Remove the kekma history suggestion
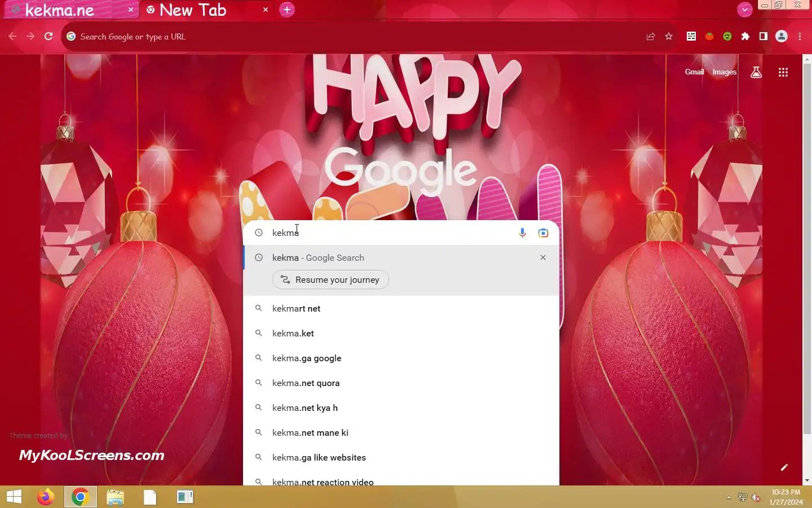This screenshot has height=508, width=812. [543, 257]
